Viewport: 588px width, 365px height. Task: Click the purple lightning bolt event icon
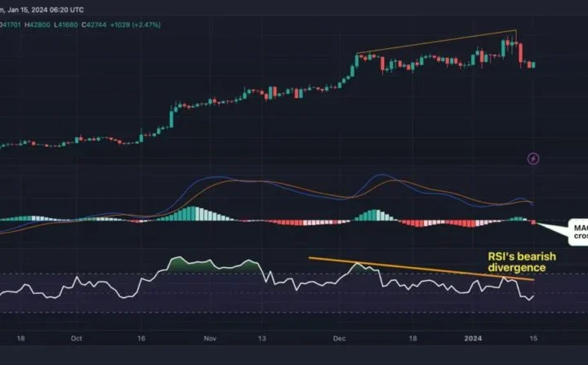533,158
